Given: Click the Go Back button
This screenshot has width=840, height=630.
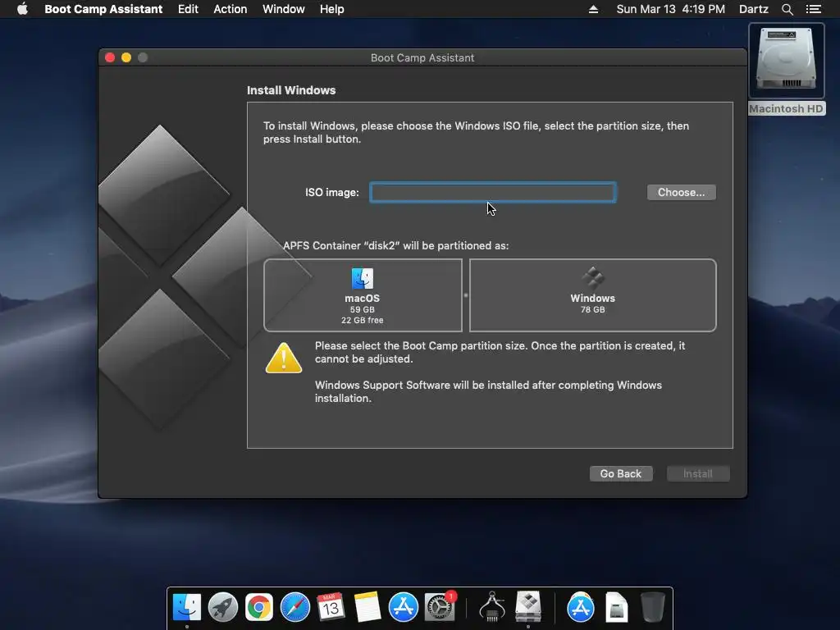Looking at the screenshot, I should click(621, 473).
